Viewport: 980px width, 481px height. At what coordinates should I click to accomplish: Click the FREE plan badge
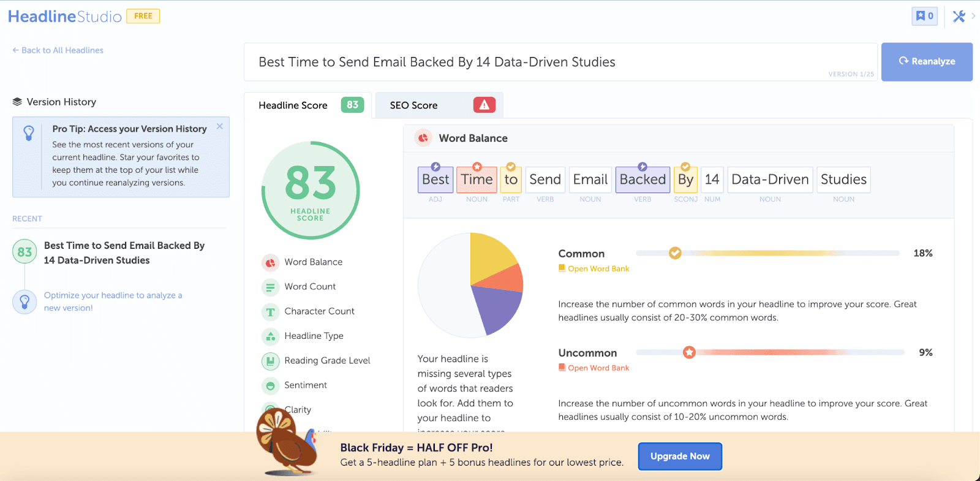tap(143, 16)
